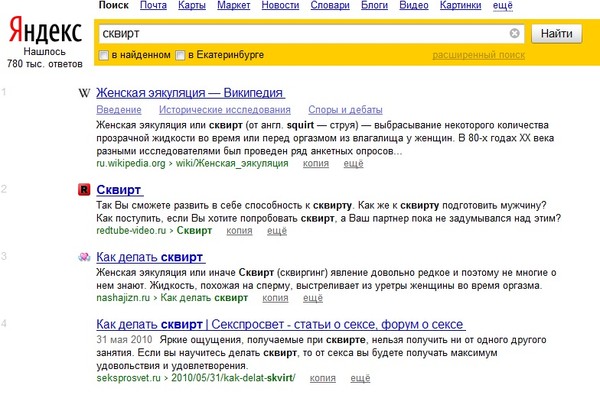Viewport: 600px width, 395px height.
Task: Open the 'Исторические исследования' sitelink
Action: 225,110
